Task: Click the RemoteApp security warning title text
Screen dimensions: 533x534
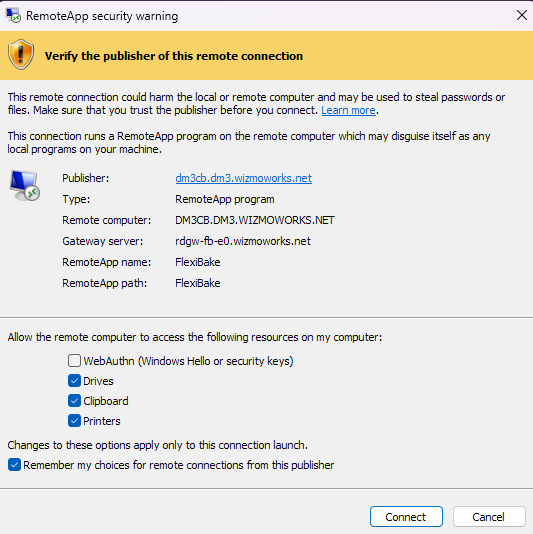Action: tap(102, 16)
